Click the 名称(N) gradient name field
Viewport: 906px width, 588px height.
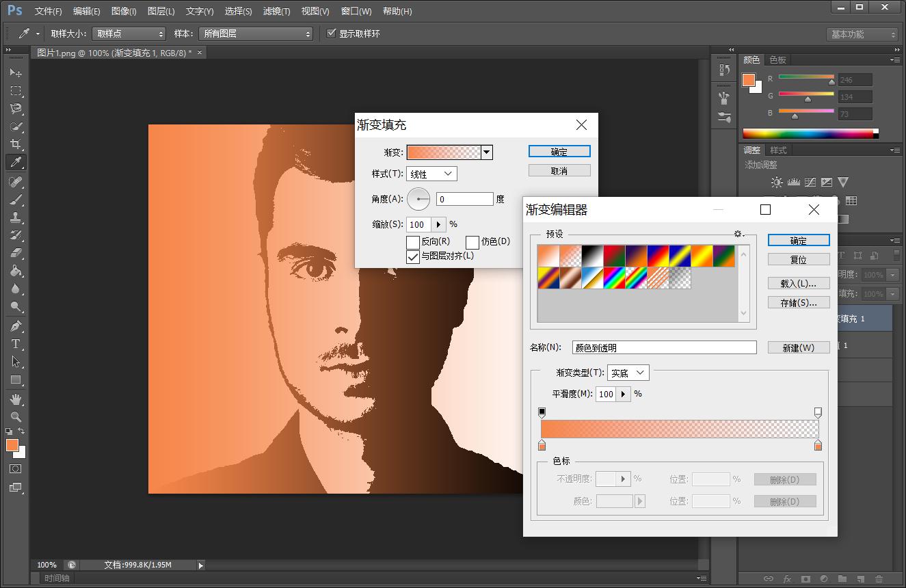(664, 347)
